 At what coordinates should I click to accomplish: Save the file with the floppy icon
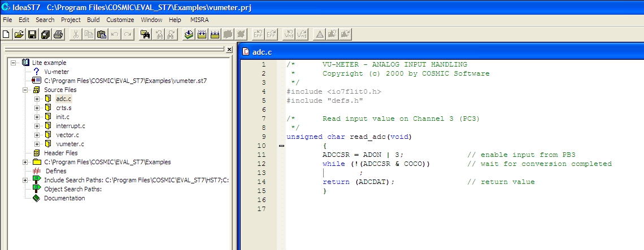click(32, 34)
